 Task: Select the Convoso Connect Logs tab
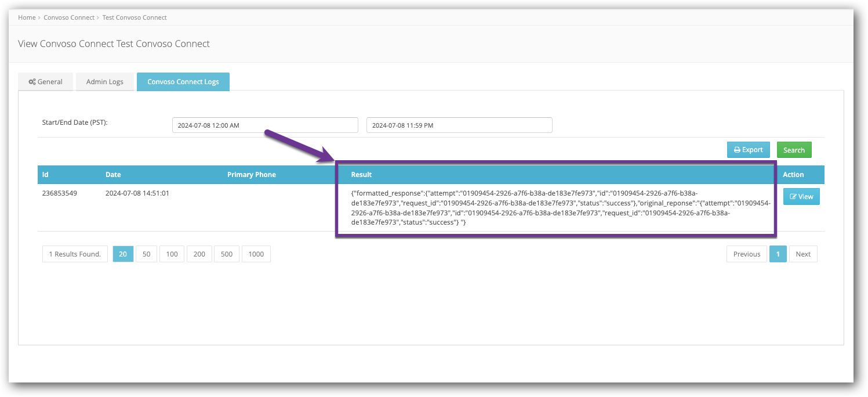(x=183, y=82)
